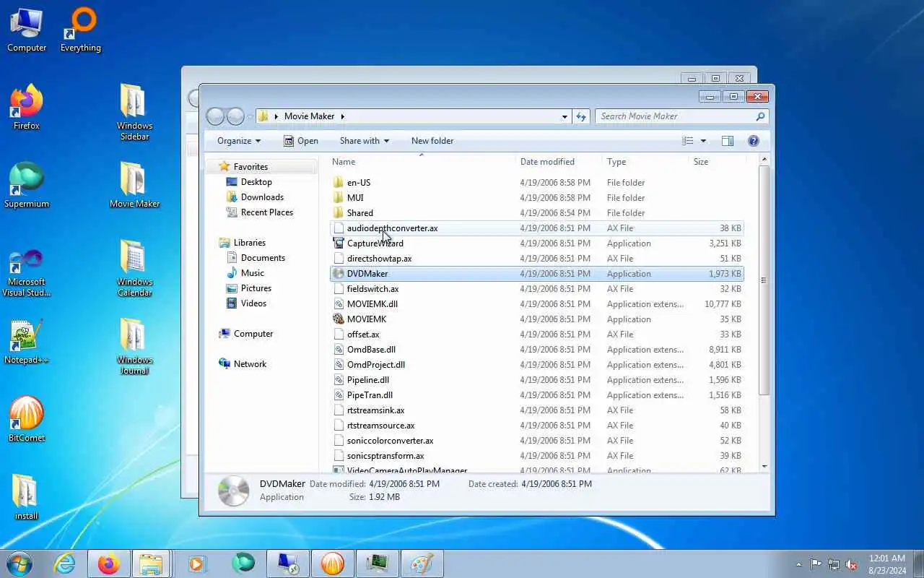This screenshot has height=578, width=924.
Task: Sort by the Date modified column
Action: pos(559,162)
